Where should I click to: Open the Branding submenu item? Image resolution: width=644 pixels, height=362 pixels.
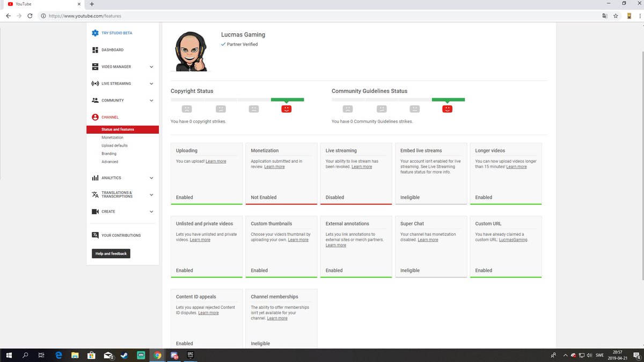pyautogui.click(x=109, y=154)
